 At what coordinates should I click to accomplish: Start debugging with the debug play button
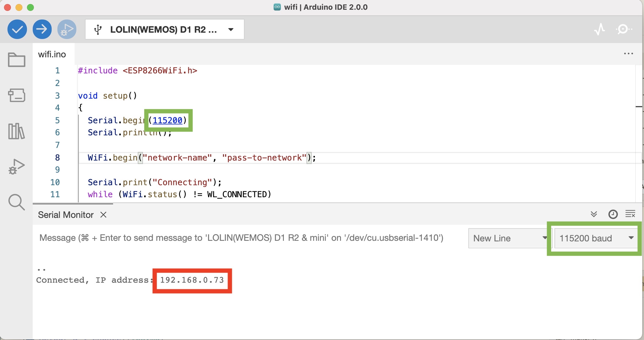(x=67, y=29)
